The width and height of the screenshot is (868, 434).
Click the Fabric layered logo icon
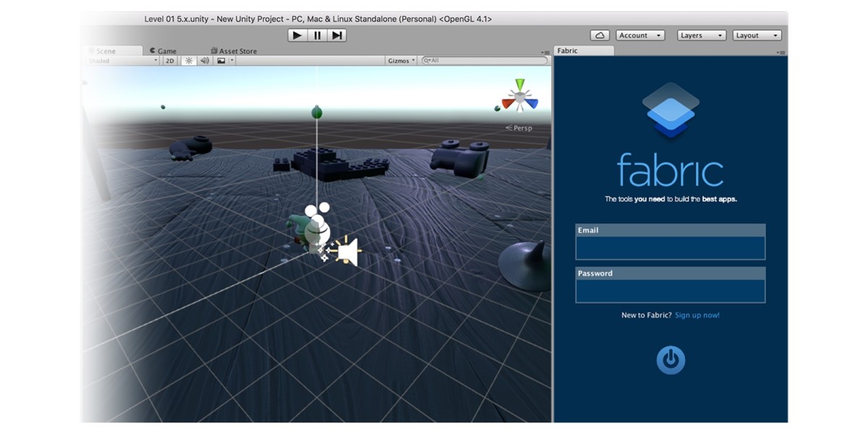coord(671,110)
